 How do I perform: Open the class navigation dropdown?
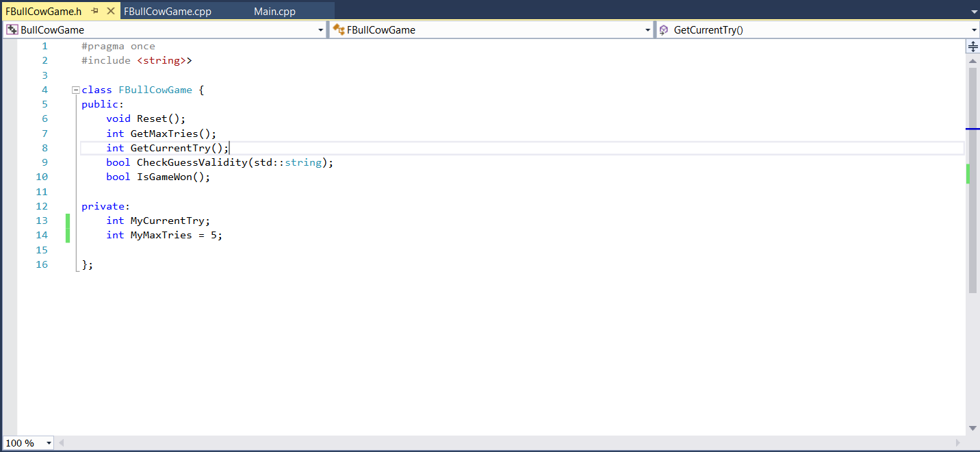(647, 29)
